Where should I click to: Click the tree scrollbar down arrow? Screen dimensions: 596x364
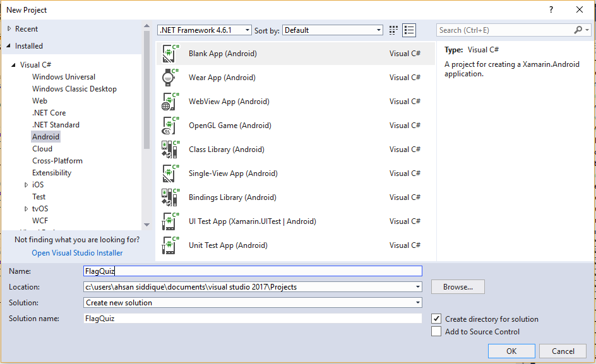pyautogui.click(x=146, y=225)
